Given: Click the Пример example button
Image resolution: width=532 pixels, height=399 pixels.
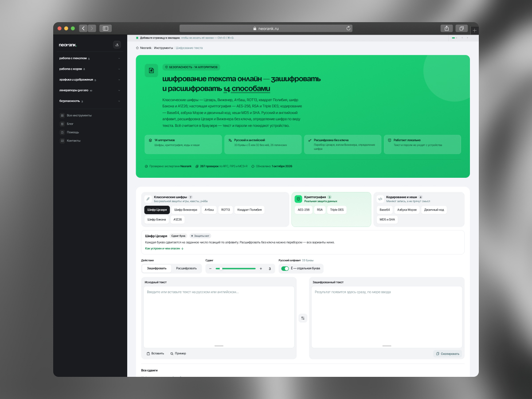Looking at the screenshot, I should (x=178, y=353).
